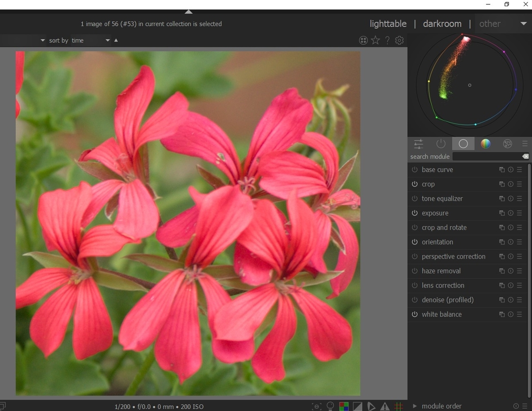Open the filter dropdown left of sort by

pyautogui.click(x=23, y=40)
